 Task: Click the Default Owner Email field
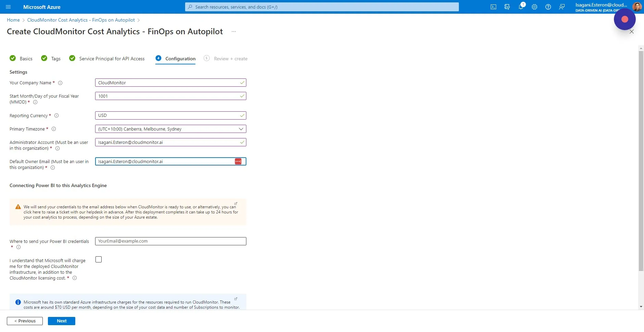pyautogui.click(x=170, y=161)
